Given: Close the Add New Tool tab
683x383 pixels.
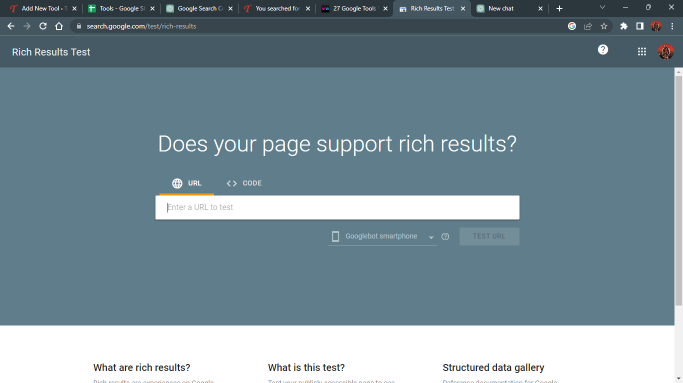Looking at the screenshot, I should (74, 8).
